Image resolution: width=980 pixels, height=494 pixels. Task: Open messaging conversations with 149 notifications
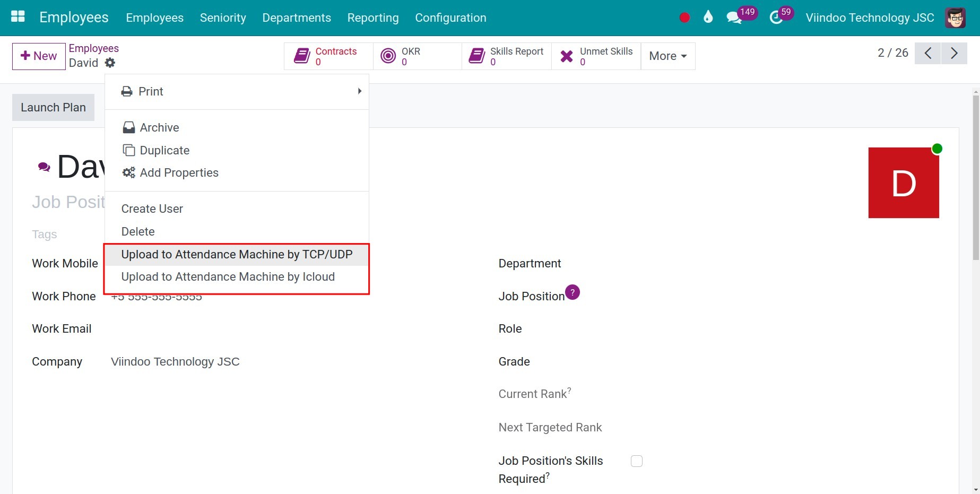pyautogui.click(x=734, y=16)
